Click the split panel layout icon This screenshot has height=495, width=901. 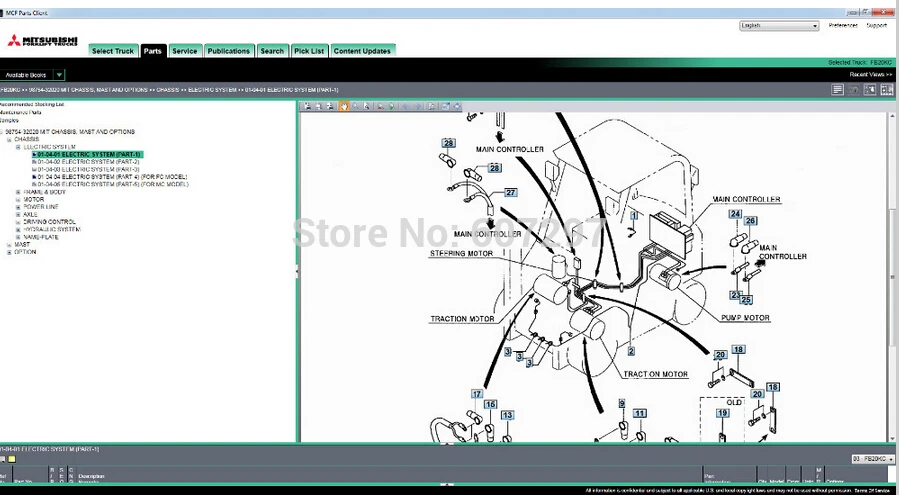(887, 90)
